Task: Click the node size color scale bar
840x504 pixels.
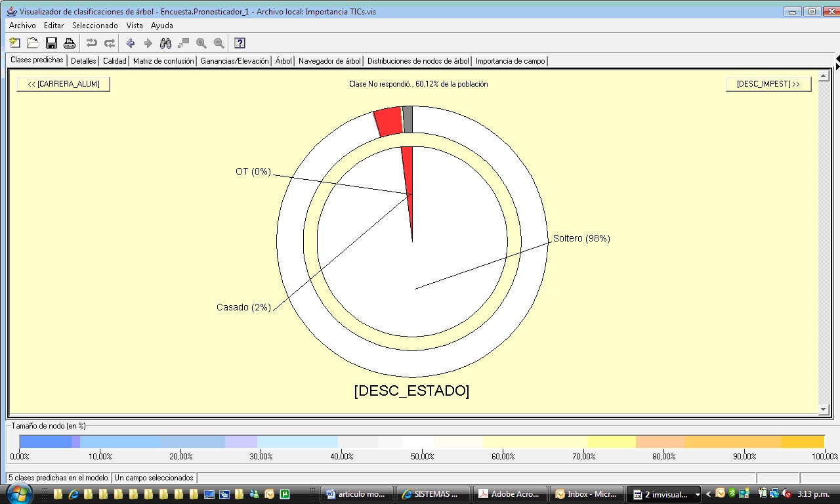Action: pyautogui.click(x=421, y=442)
